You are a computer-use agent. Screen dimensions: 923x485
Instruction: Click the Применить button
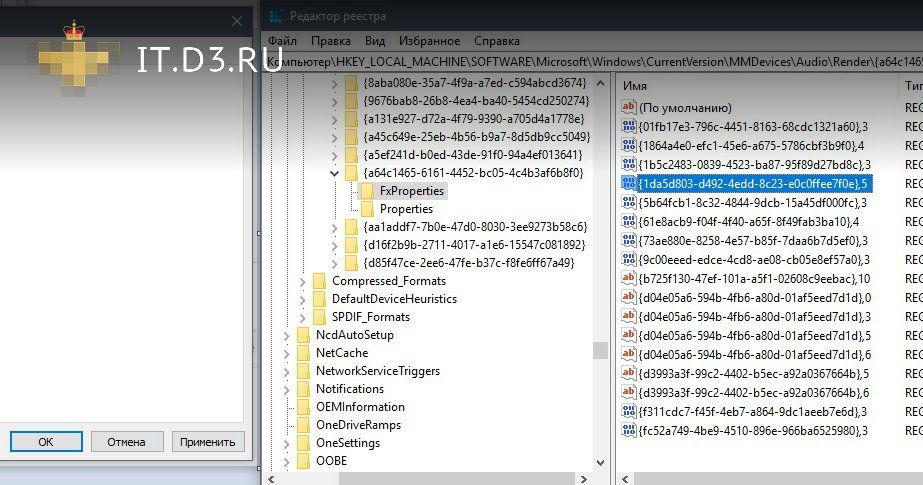coord(208,441)
